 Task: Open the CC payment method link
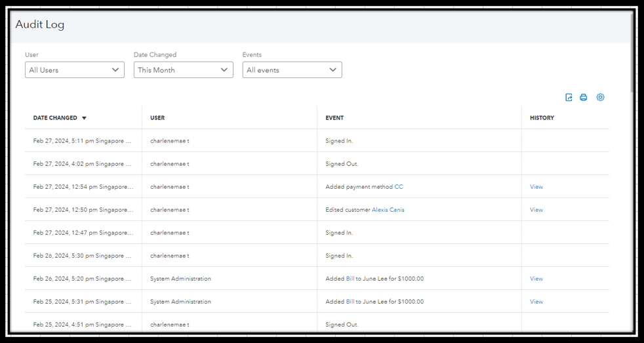click(399, 187)
